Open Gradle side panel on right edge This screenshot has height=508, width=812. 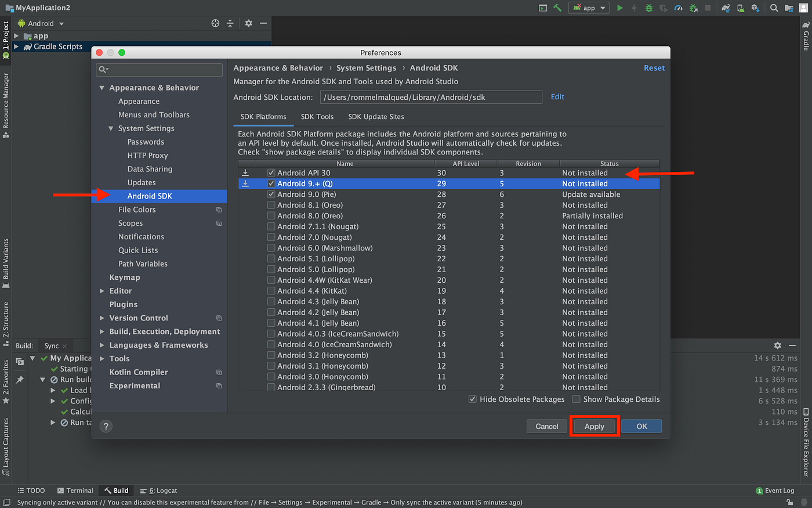(x=806, y=36)
